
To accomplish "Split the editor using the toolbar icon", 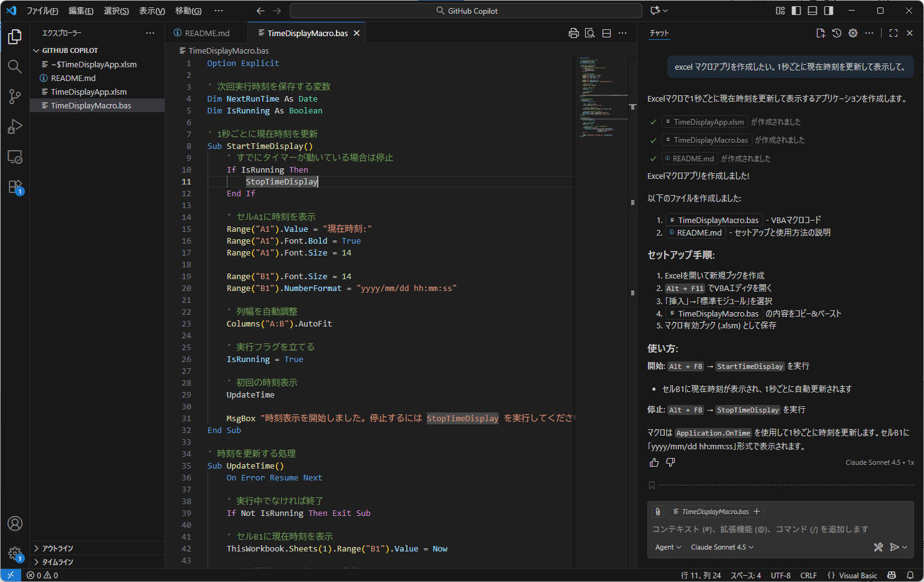I will click(606, 32).
